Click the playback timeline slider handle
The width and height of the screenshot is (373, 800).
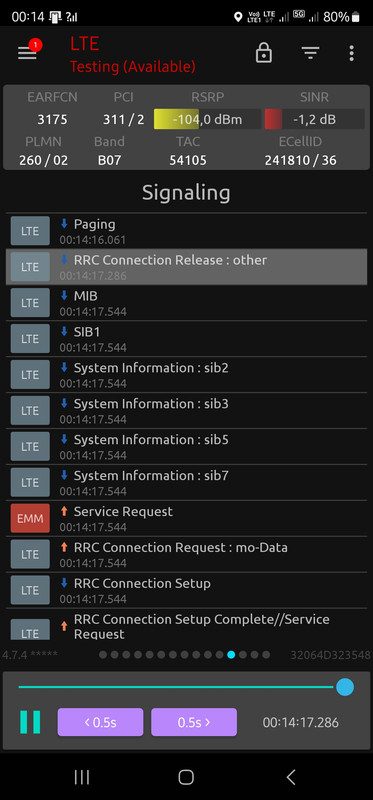click(345, 687)
